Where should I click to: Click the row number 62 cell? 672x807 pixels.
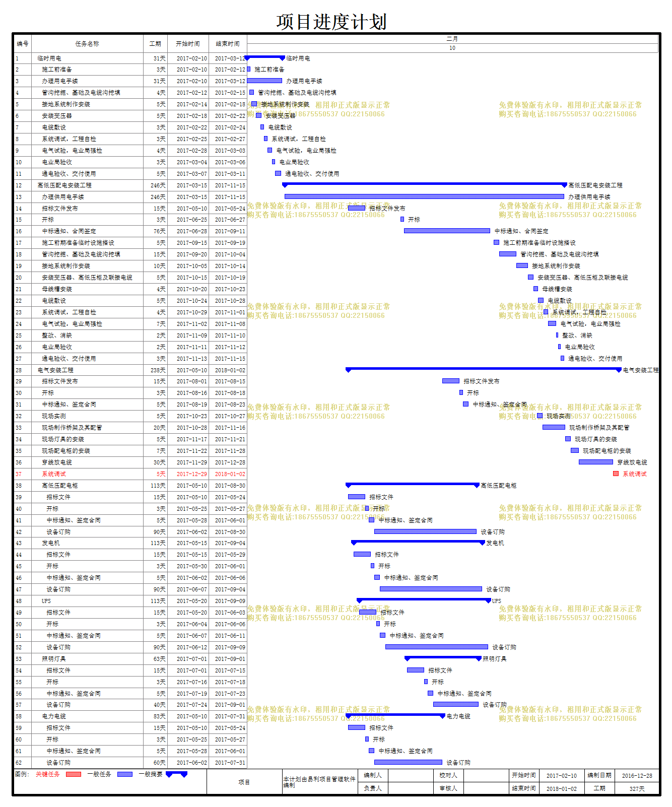pyautogui.click(x=23, y=763)
